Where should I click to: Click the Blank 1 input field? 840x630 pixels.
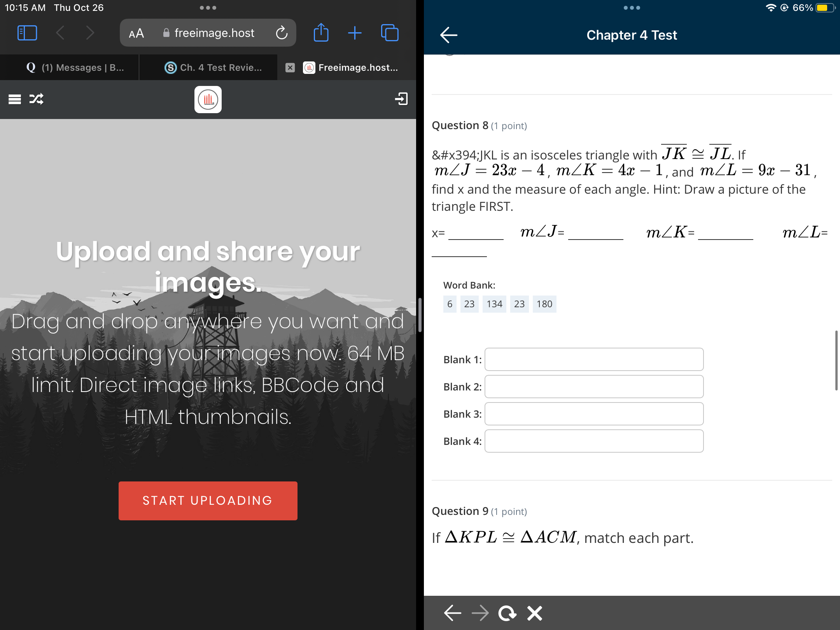click(594, 359)
